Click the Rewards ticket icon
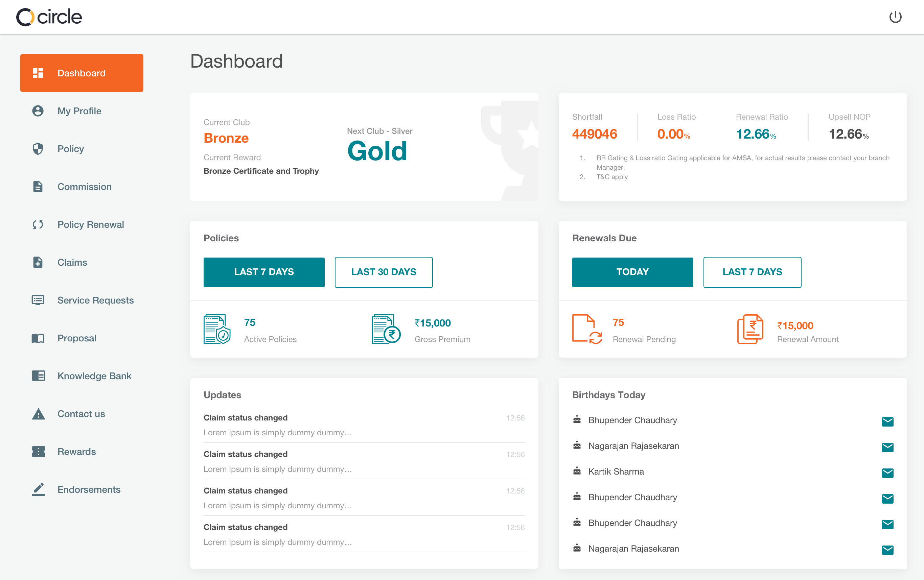924x580 pixels. [x=38, y=452]
